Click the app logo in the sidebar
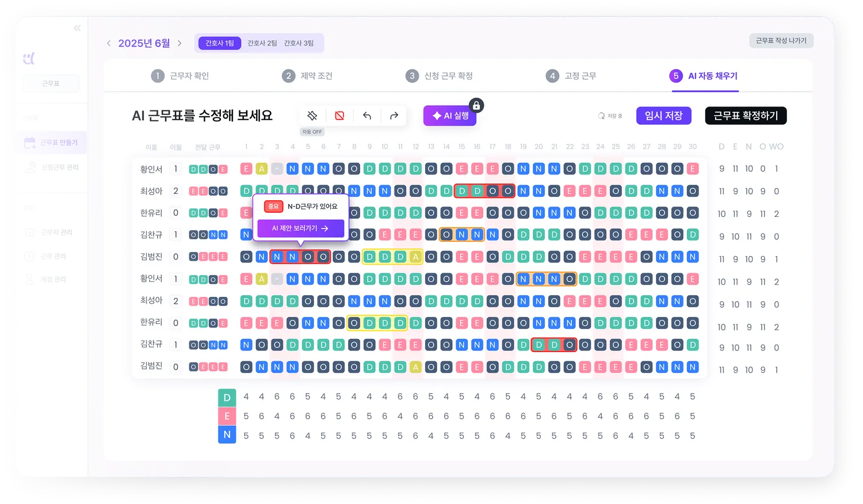863x504 pixels. tap(29, 58)
